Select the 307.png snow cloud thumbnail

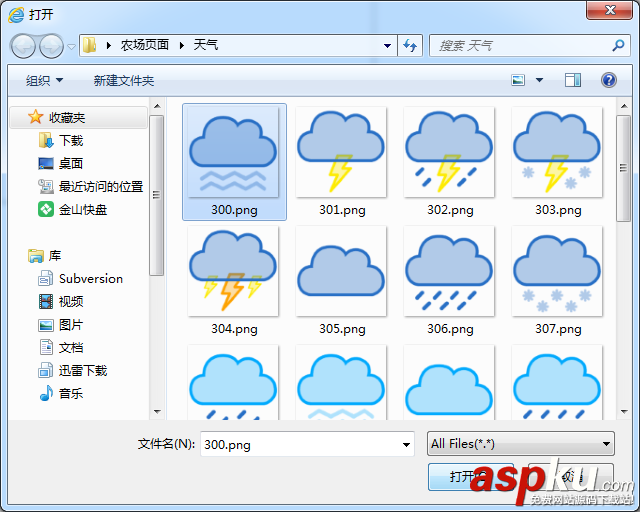pos(557,271)
